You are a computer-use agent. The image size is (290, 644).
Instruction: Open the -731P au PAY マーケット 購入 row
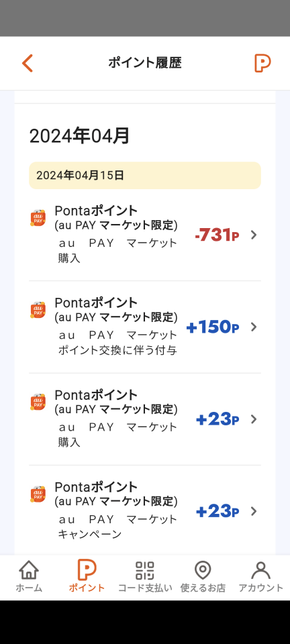click(x=145, y=235)
